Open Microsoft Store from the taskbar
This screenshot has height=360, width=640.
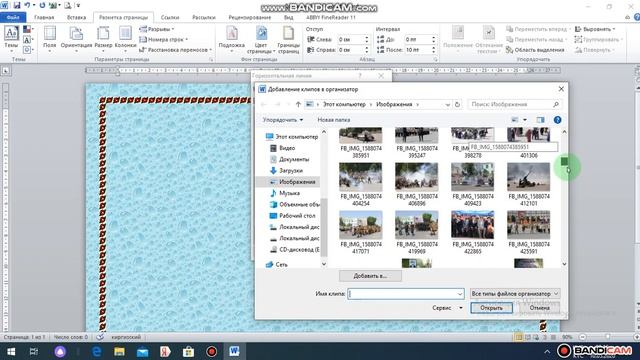(188, 351)
